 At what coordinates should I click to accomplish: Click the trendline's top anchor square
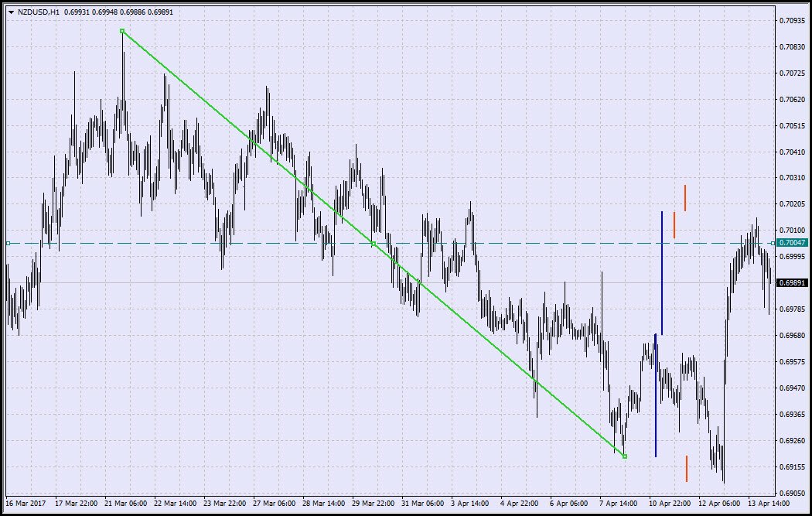[121, 32]
